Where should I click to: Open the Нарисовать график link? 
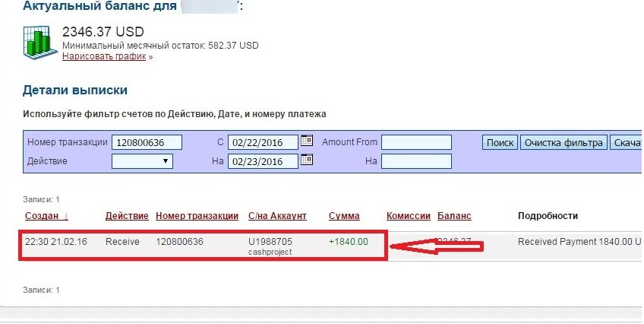tap(104, 56)
